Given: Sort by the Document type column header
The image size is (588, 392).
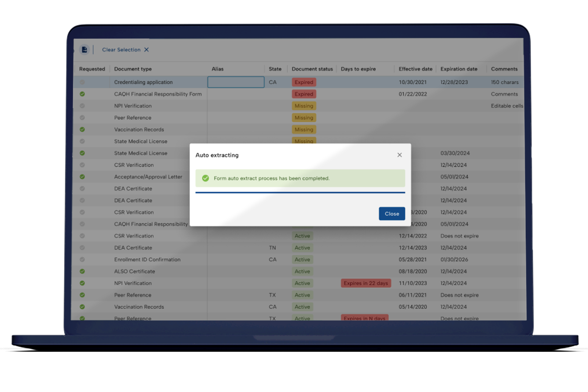Looking at the screenshot, I should click(x=133, y=69).
